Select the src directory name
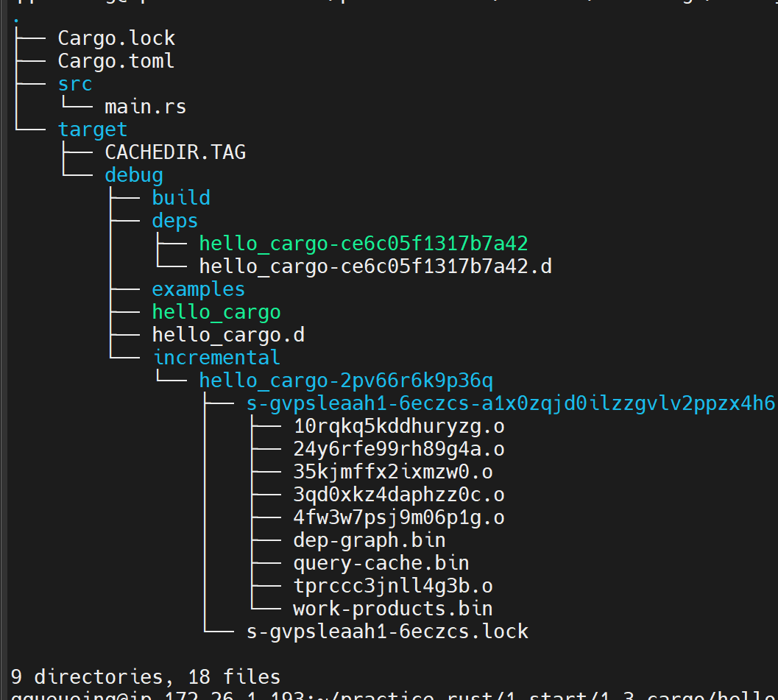The width and height of the screenshot is (778, 700). (x=75, y=84)
